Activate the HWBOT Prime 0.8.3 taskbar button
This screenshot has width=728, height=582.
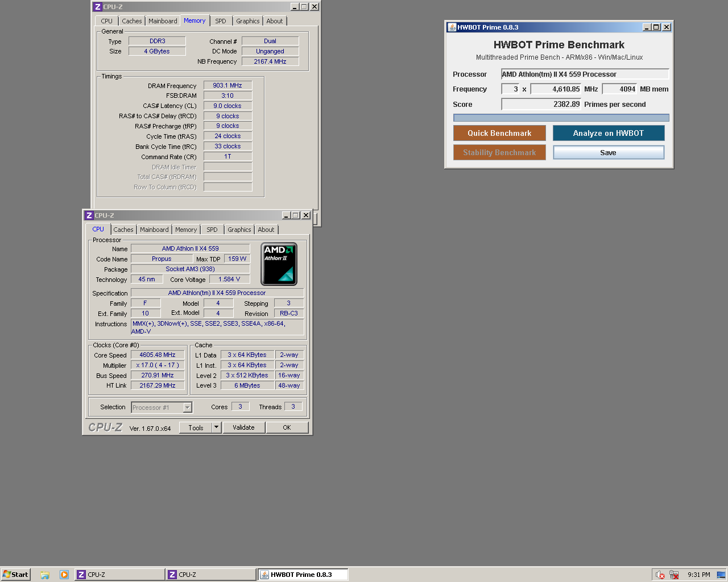(x=303, y=575)
